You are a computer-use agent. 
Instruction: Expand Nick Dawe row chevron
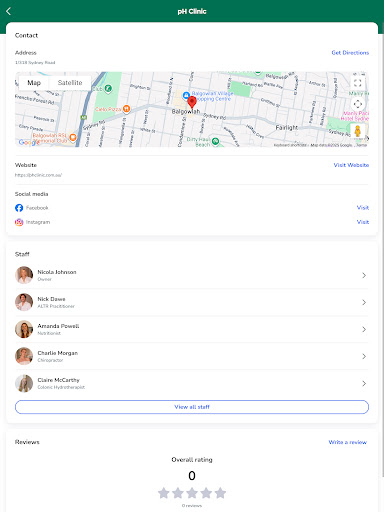(364, 302)
